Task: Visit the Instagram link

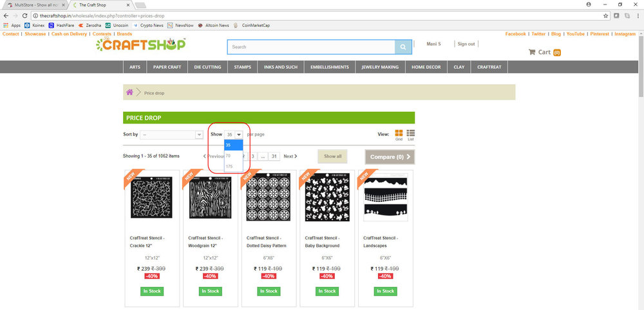Action: pyautogui.click(x=625, y=34)
